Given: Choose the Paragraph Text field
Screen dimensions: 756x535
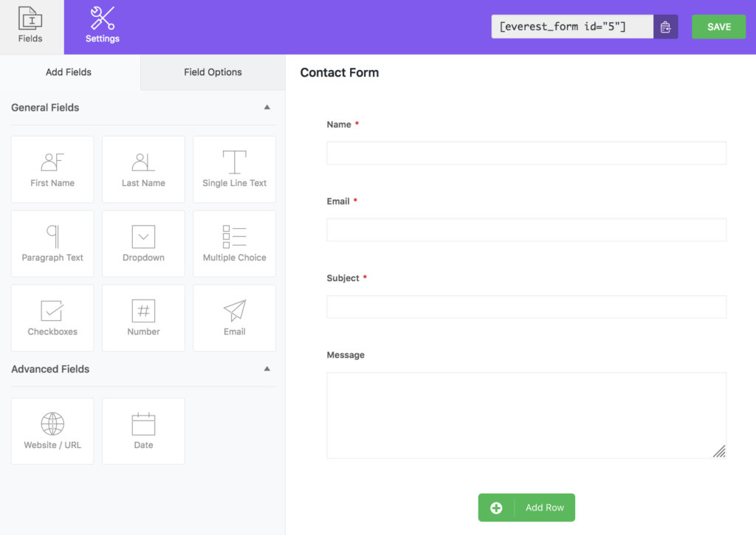Looking at the screenshot, I should 52,243.
